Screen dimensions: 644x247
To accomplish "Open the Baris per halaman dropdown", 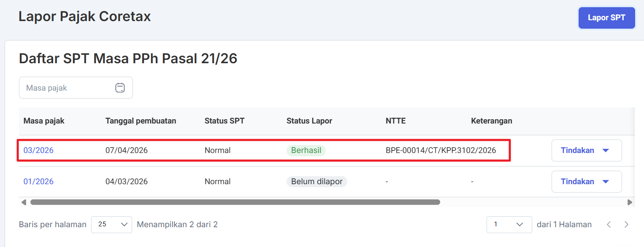I will tap(111, 225).
